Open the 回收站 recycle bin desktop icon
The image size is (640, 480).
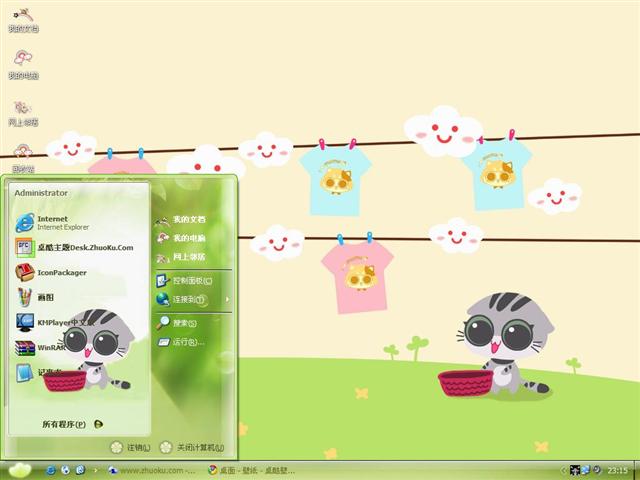click(x=23, y=158)
